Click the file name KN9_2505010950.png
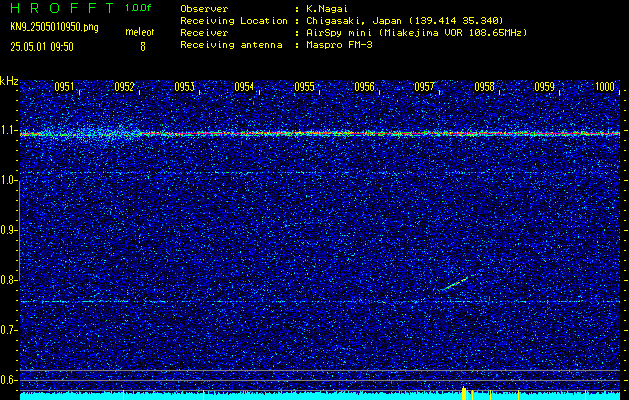The height and width of the screenshot is (400, 629). click(54, 27)
